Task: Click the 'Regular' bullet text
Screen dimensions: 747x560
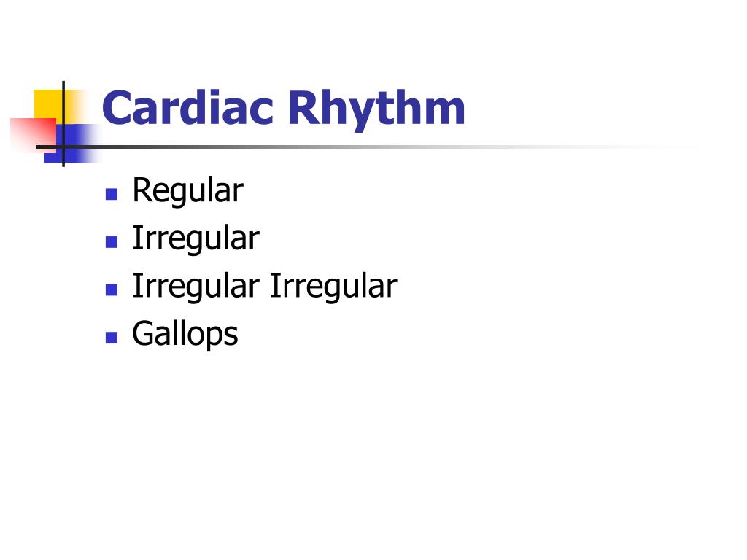Action: [x=187, y=191]
